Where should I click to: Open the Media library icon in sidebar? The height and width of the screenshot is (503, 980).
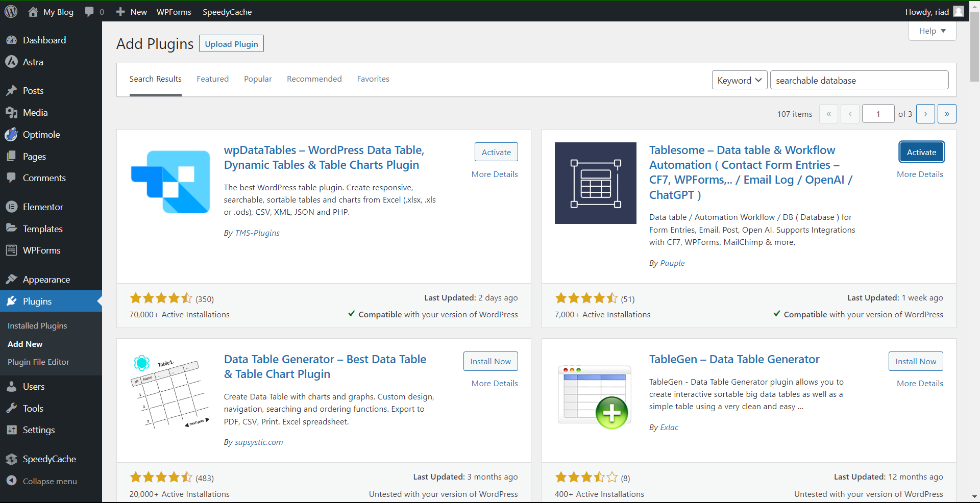click(x=12, y=112)
